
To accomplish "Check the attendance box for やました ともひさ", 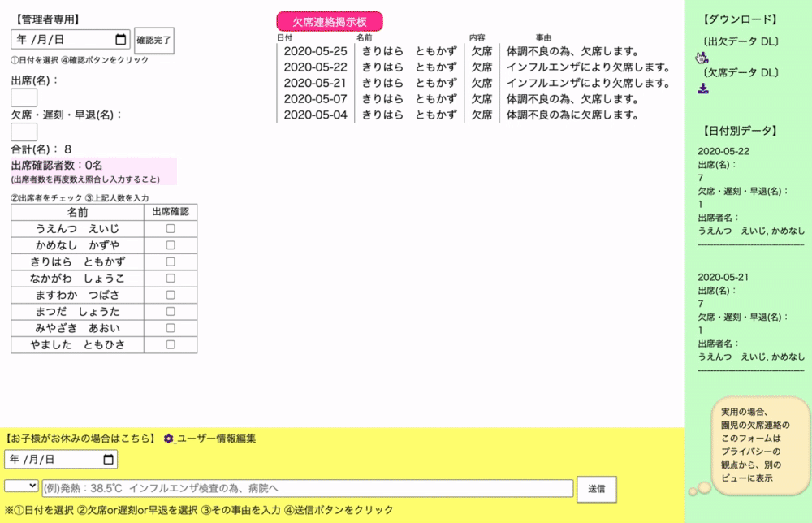I will (x=170, y=344).
